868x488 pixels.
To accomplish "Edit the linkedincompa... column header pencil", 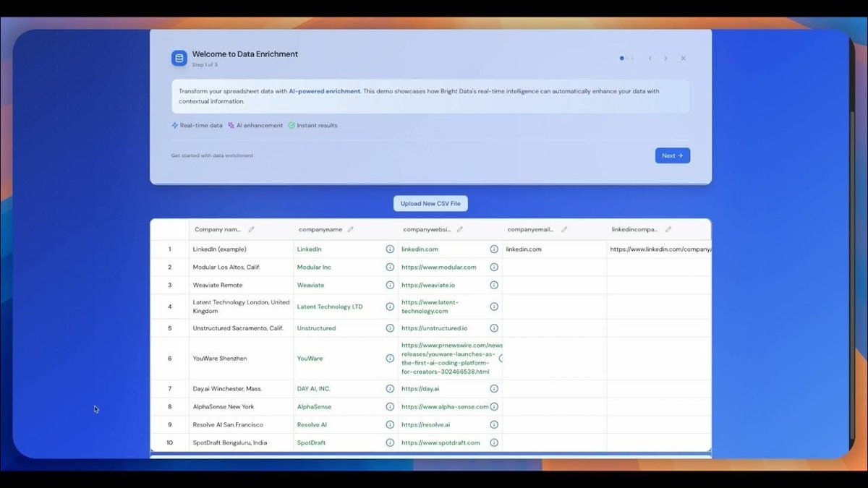I will coord(668,229).
